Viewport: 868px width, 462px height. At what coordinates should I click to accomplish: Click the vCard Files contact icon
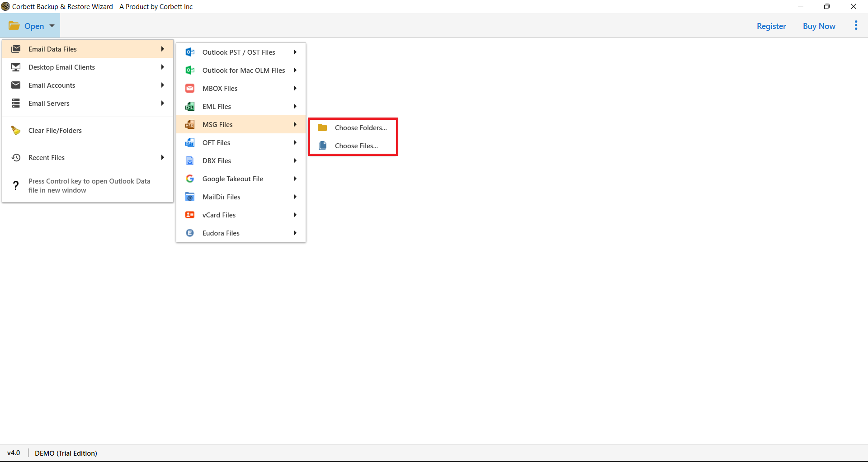190,215
